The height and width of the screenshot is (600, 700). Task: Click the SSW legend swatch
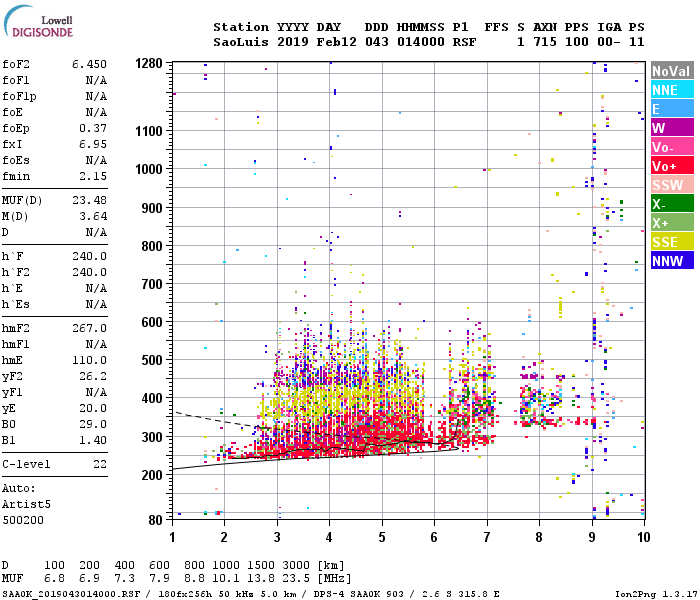(672, 185)
